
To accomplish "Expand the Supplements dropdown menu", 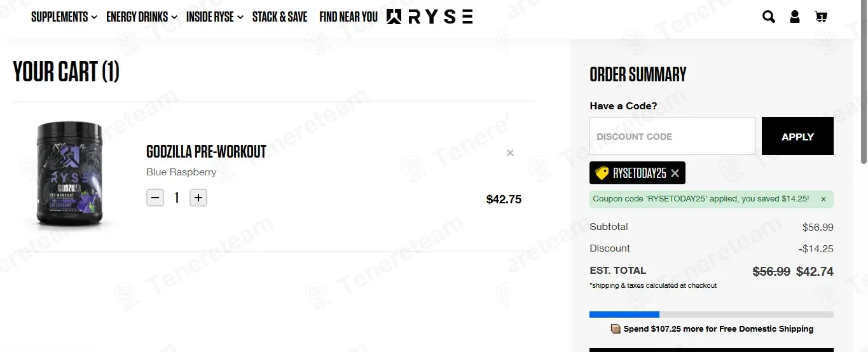I will click(64, 17).
